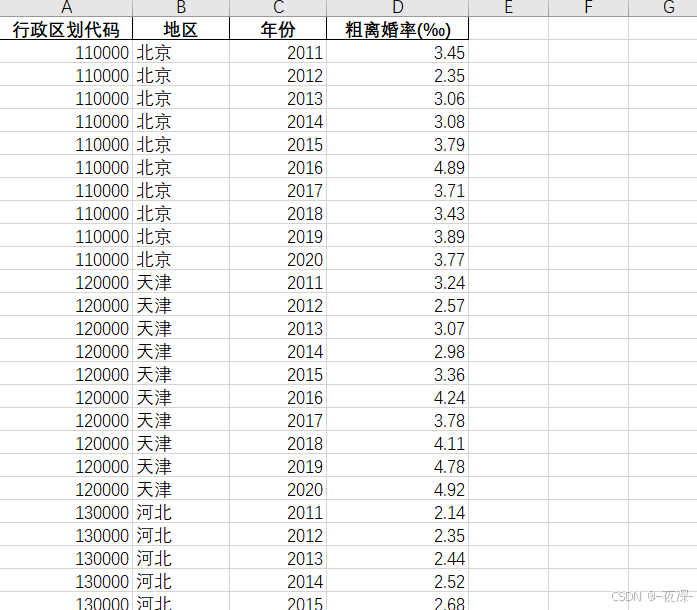This screenshot has height=610, width=697.
Task: Select Beijing 2012 rate cell 2.35
Action: coord(398,76)
